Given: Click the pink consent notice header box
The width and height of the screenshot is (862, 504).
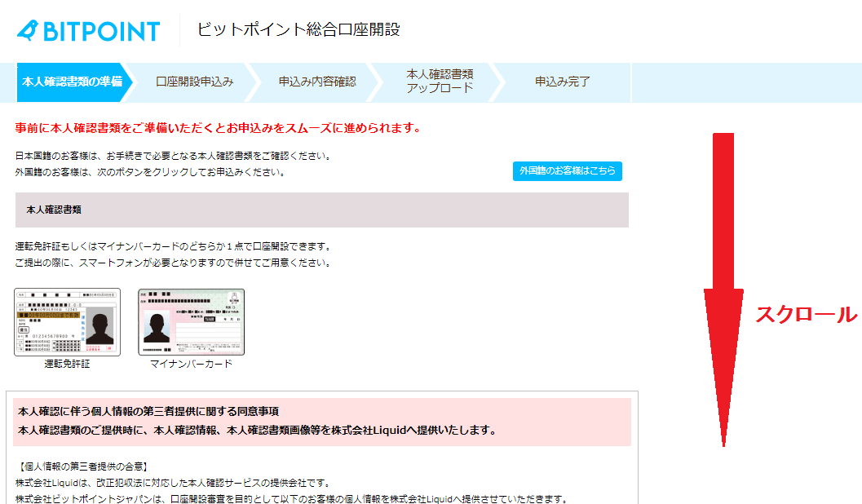Looking at the screenshot, I should pos(322,422).
